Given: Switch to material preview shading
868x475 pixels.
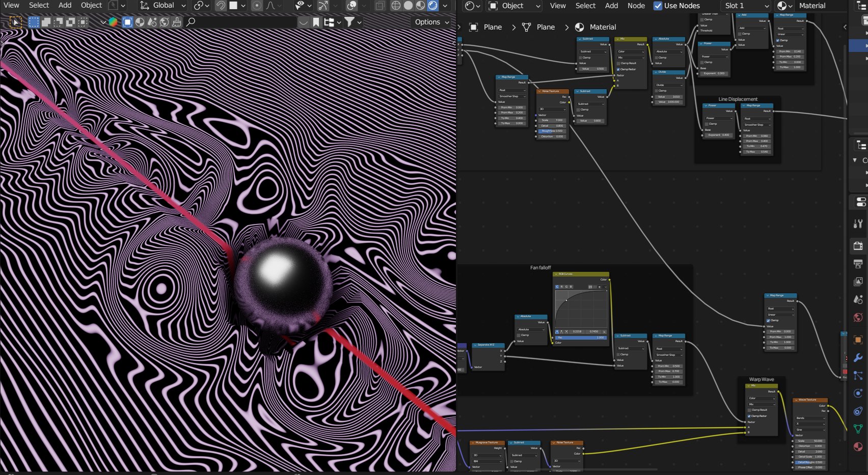Looking at the screenshot, I should coord(420,6).
